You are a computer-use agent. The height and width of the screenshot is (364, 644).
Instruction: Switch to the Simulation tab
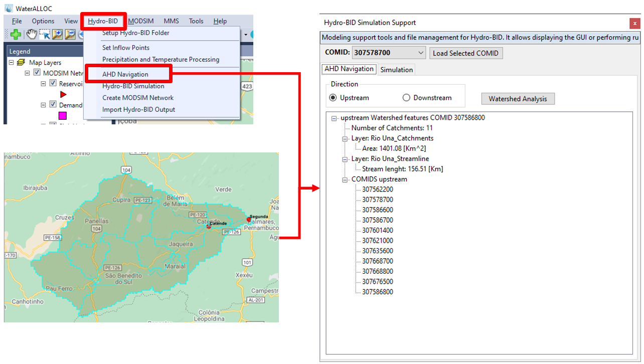(x=396, y=70)
